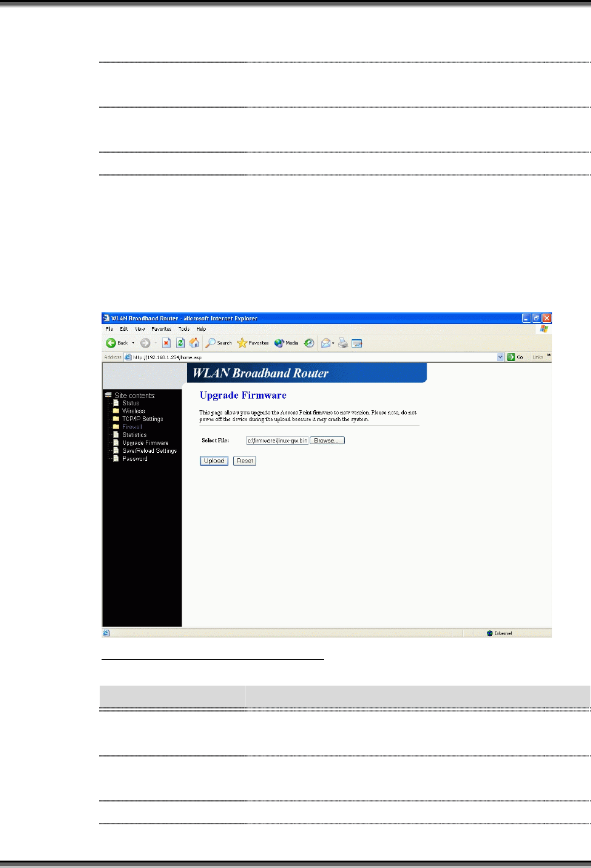
Task: Expand the Firewall folder
Action: (x=132, y=427)
